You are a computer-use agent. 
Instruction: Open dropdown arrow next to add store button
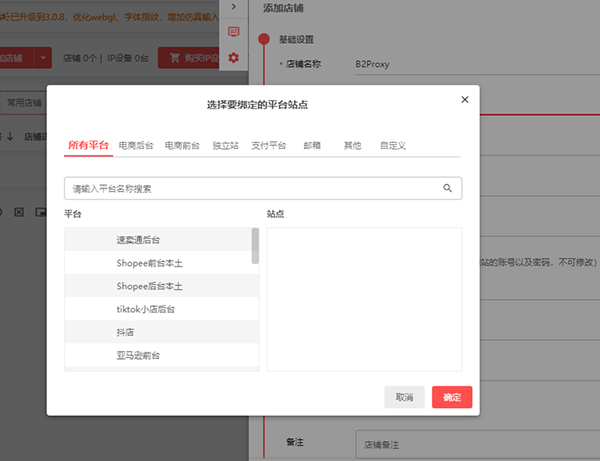(x=44, y=58)
